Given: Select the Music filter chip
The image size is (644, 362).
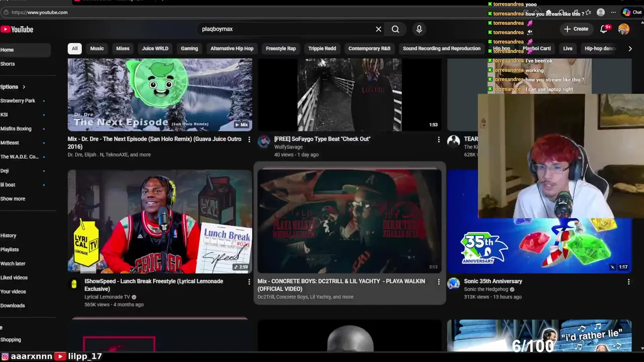Looking at the screenshot, I should (97, 49).
